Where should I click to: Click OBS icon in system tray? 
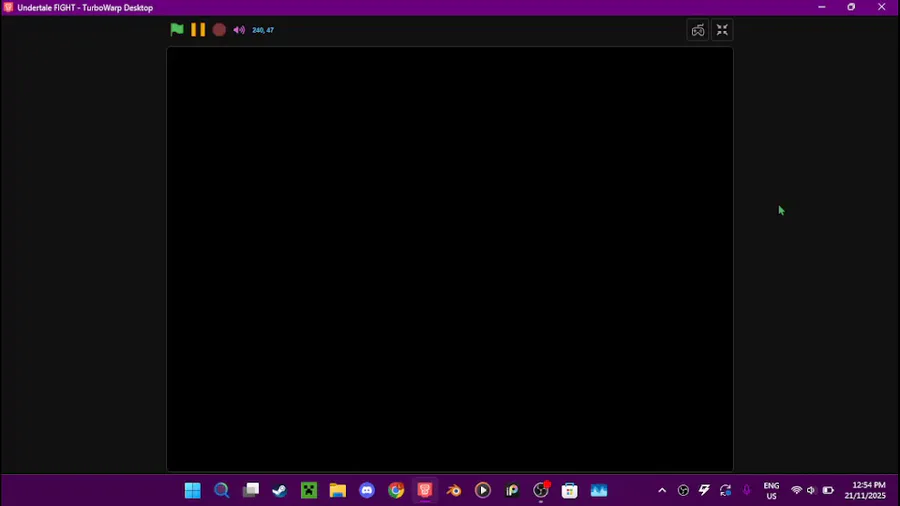[683, 491]
